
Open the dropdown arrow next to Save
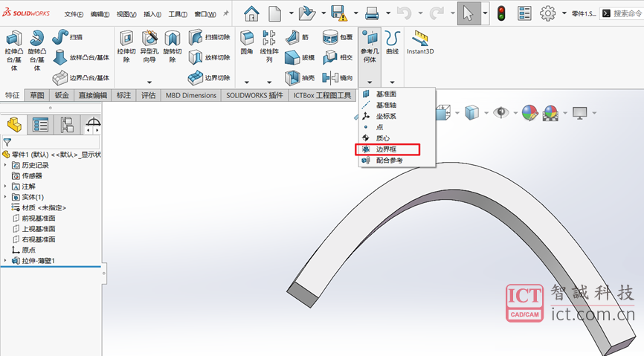pyautogui.click(x=353, y=13)
